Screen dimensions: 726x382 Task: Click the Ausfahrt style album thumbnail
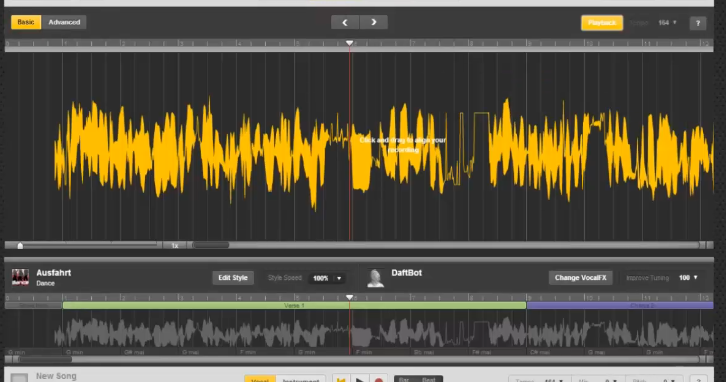20,277
